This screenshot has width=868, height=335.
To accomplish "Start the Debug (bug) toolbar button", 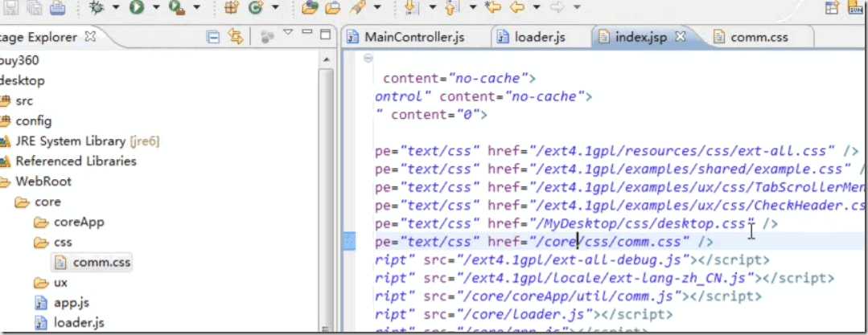I will tap(97, 7).
